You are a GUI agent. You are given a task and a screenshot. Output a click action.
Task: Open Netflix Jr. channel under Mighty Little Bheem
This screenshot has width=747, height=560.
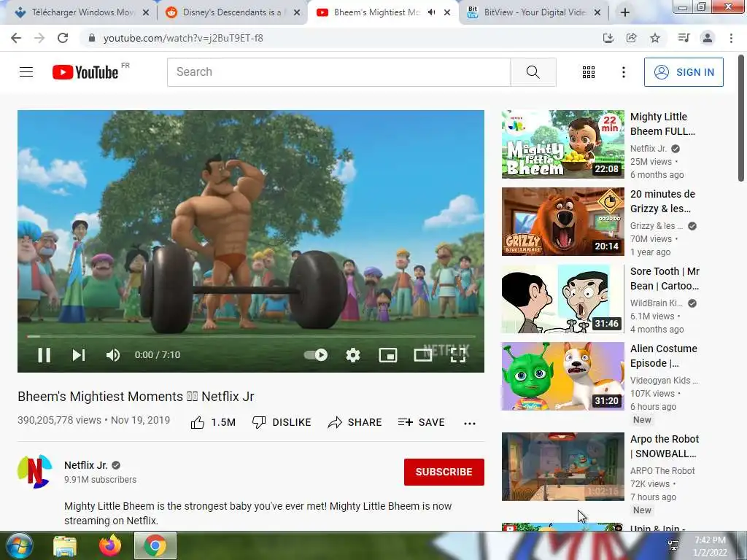649,149
